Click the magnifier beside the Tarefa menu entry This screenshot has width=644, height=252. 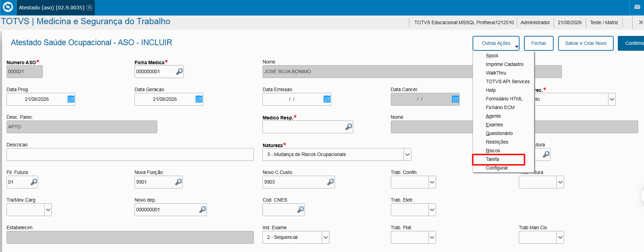point(546,154)
